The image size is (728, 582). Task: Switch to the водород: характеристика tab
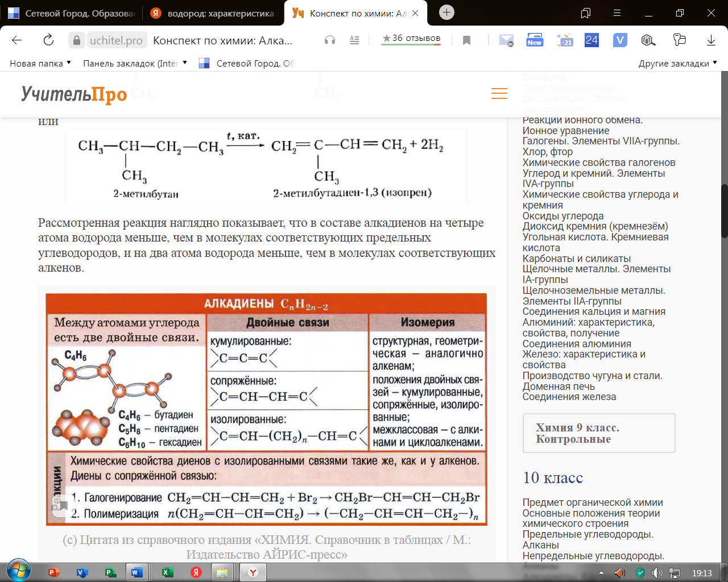(212, 13)
